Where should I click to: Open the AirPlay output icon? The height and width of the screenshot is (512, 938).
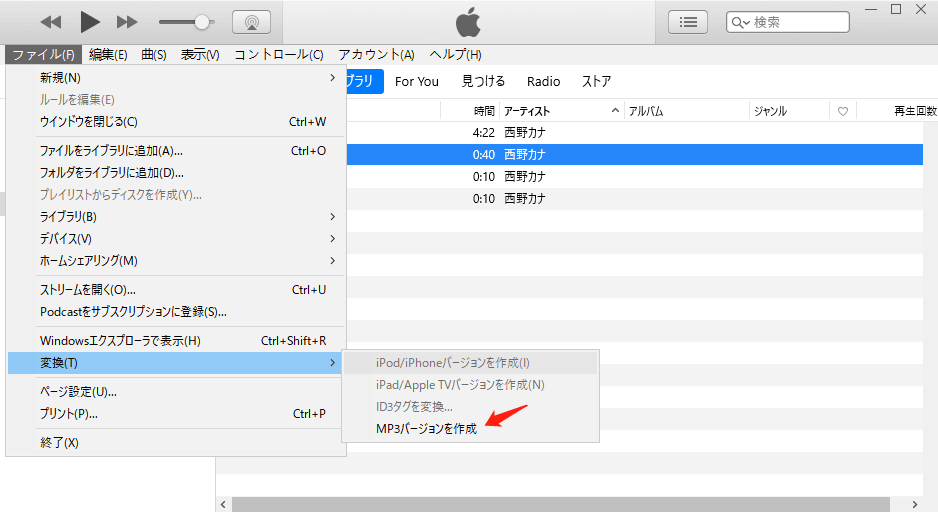point(251,23)
